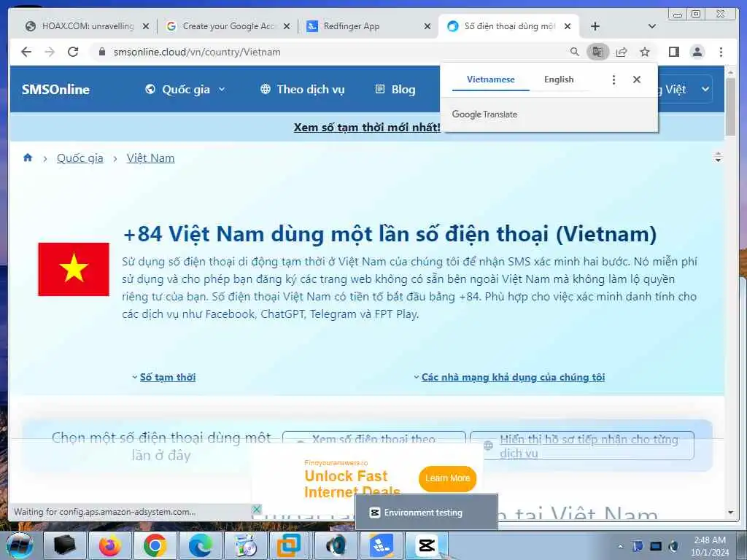
Task: Open the Quốc gia breadcrumb link
Action: pos(80,158)
